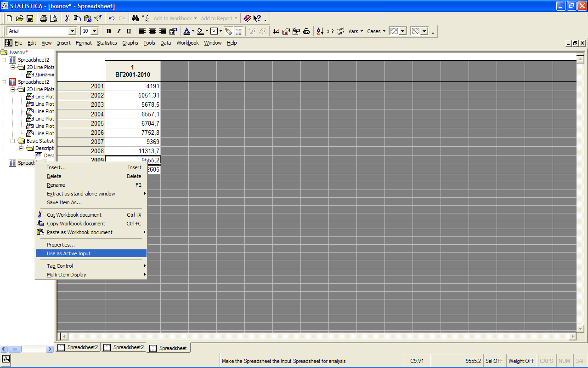Click the Decrease Decimal icon
588x368 pixels.
(x=262, y=31)
